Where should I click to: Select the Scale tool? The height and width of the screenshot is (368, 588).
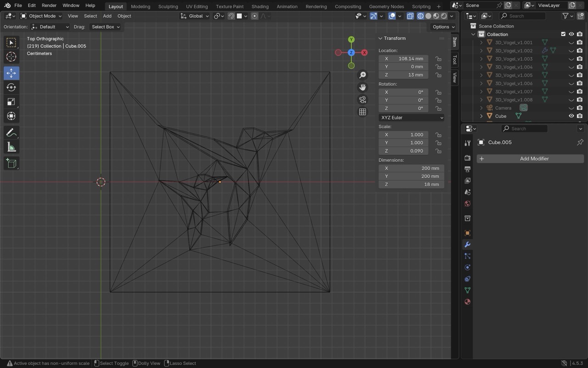(x=11, y=102)
